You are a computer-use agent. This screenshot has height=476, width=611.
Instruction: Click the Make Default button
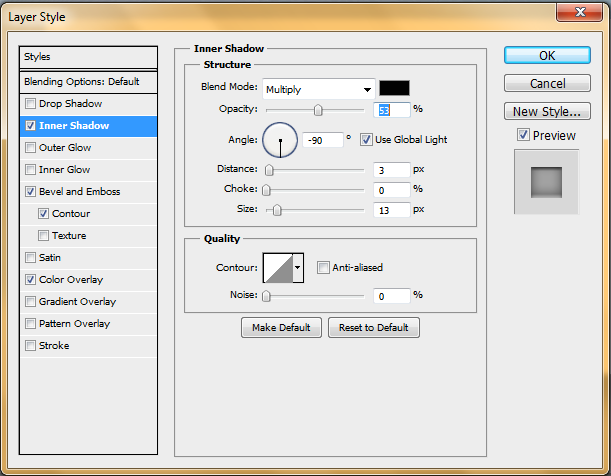(x=281, y=328)
